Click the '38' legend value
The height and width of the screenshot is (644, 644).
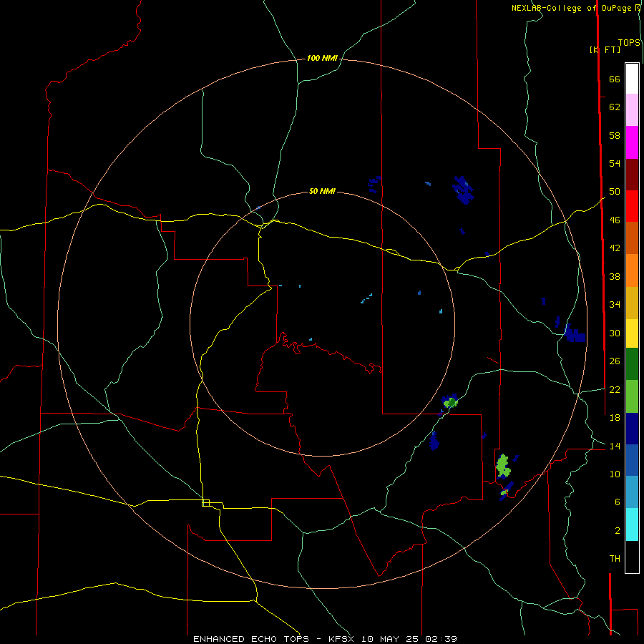coord(615,276)
